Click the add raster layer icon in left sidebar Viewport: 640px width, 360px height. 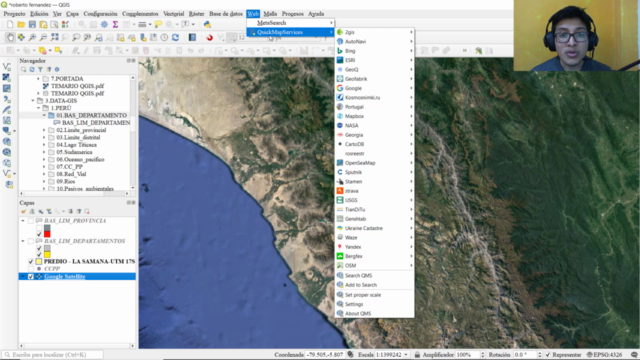coord(7,77)
